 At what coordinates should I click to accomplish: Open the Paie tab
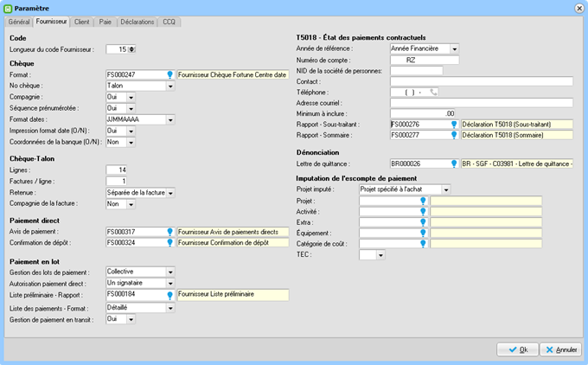click(105, 22)
